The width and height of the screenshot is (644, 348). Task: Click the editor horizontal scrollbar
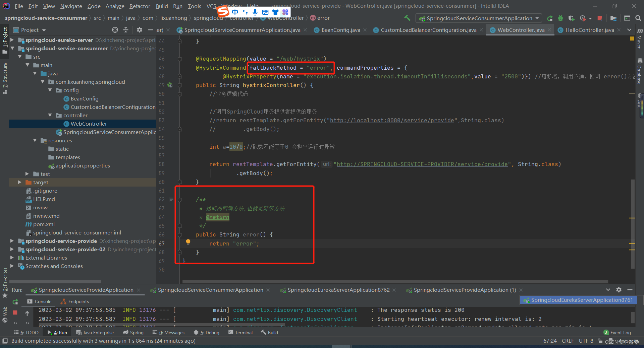tap(395, 282)
